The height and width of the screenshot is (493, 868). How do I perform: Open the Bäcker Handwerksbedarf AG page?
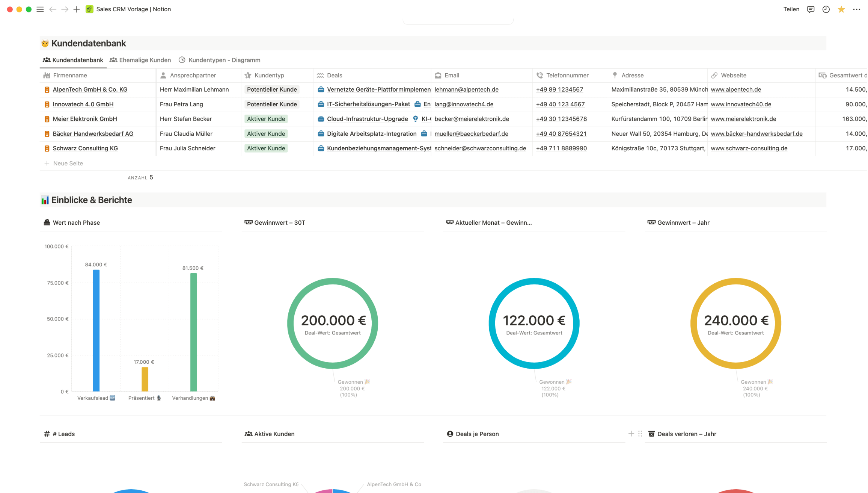pyautogui.click(x=93, y=134)
